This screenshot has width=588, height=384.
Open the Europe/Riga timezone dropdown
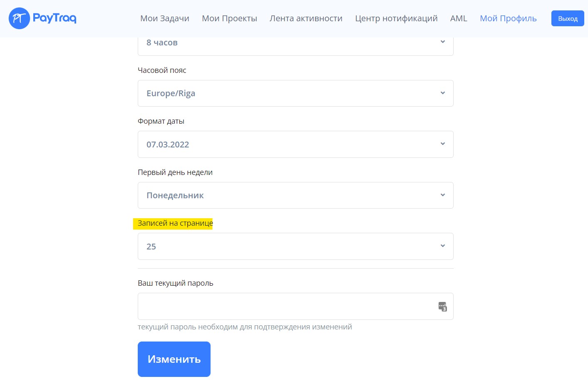coord(295,93)
